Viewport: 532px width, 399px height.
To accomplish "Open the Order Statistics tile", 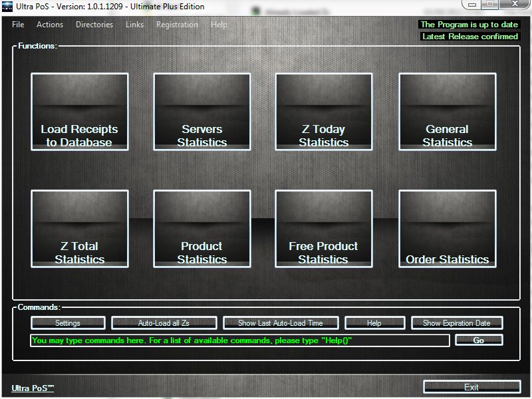I will click(x=447, y=229).
